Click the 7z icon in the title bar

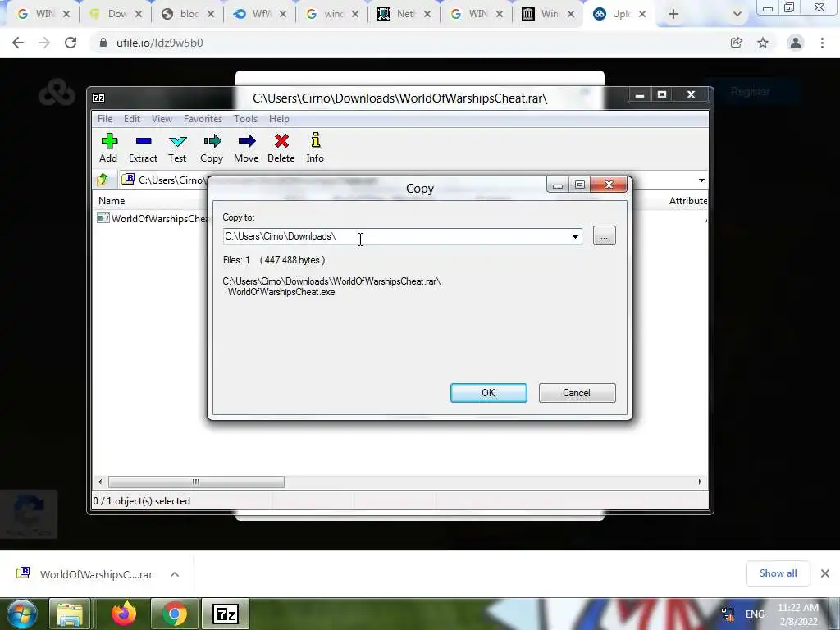click(98, 98)
